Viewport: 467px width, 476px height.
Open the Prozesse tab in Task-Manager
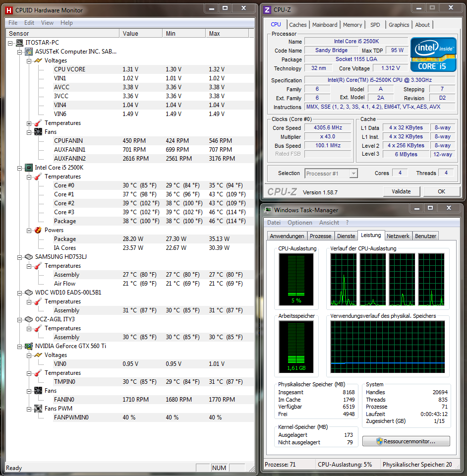pos(320,236)
